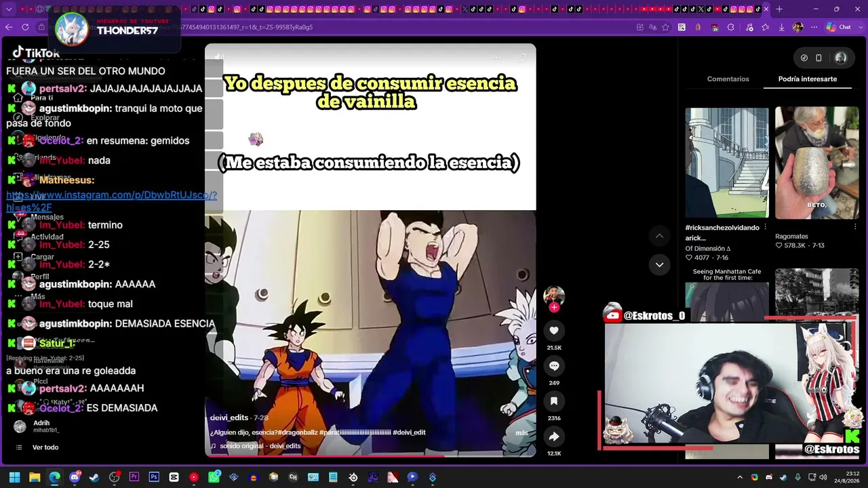Click the translate page icon in address bar
868x488 pixels.
pyautogui.click(x=652, y=27)
